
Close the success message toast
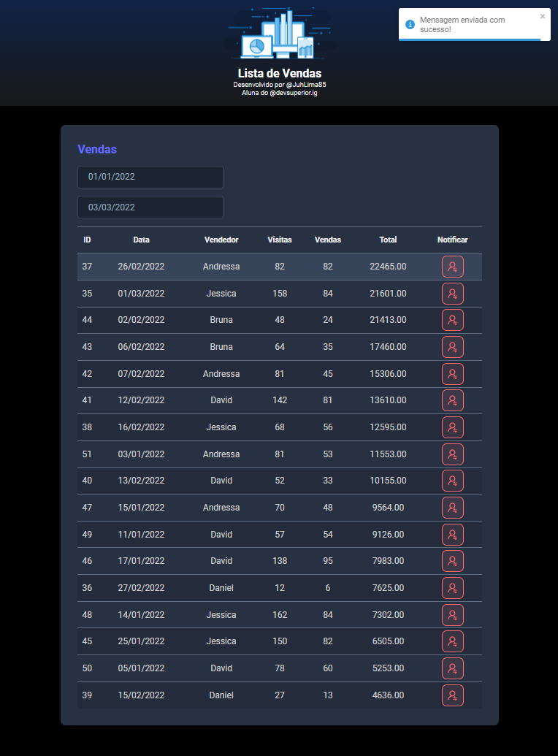[x=543, y=16]
